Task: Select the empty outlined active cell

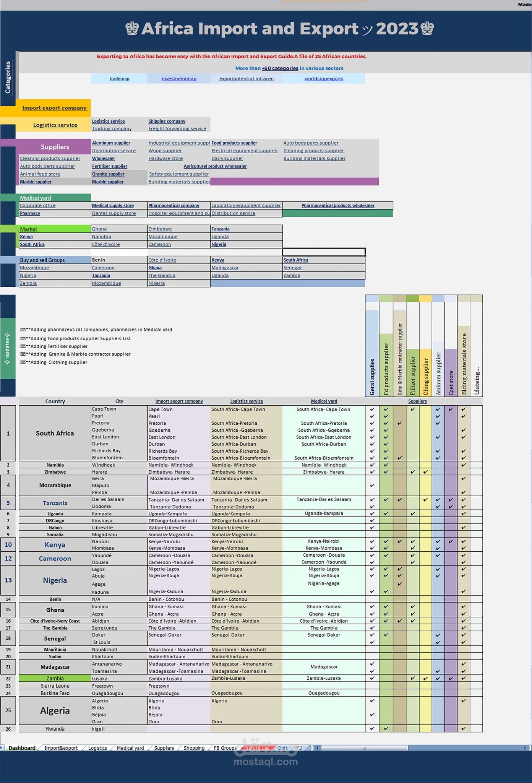Action: [324, 252]
